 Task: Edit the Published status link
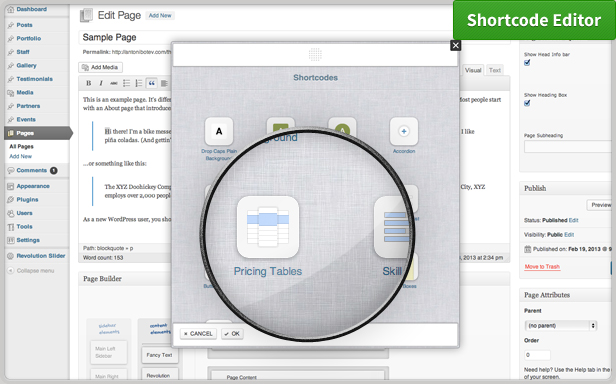574,220
